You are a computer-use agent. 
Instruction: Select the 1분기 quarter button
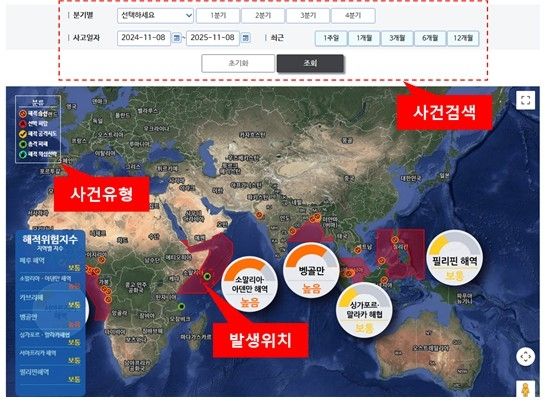point(218,16)
